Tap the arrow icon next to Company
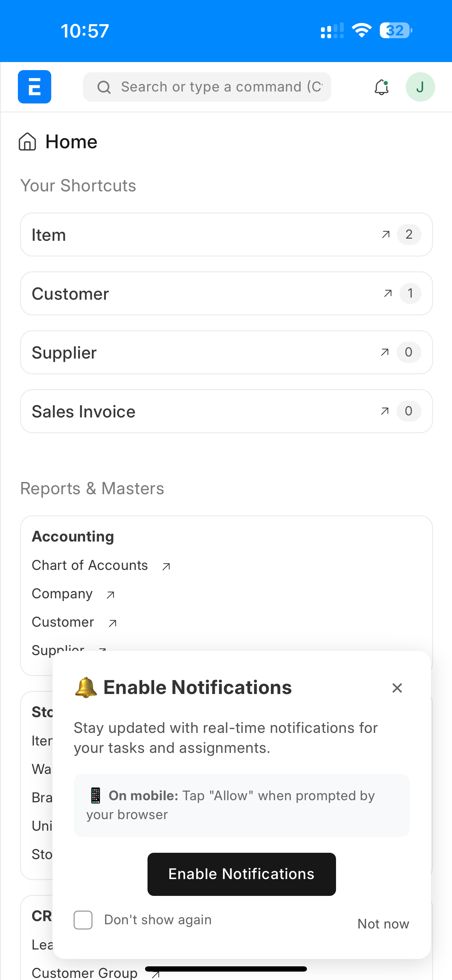The image size is (452, 980). (x=110, y=594)
